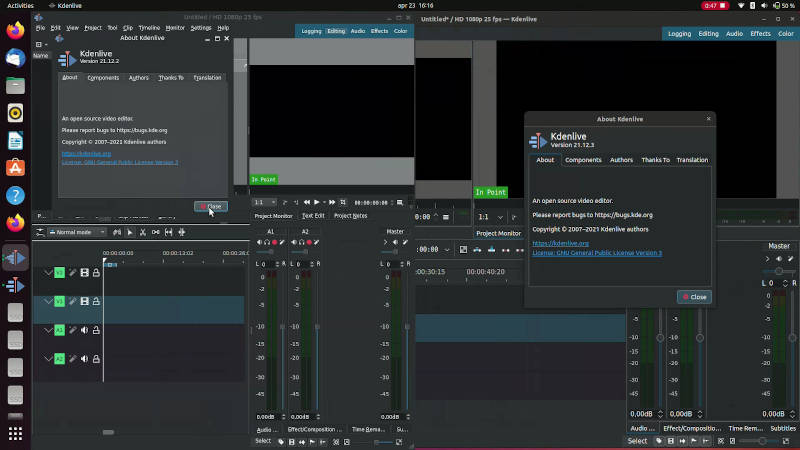Viewport: 800px width, 450px height.
Task: Collapse track A1 chevron
Action: (48, 330)
